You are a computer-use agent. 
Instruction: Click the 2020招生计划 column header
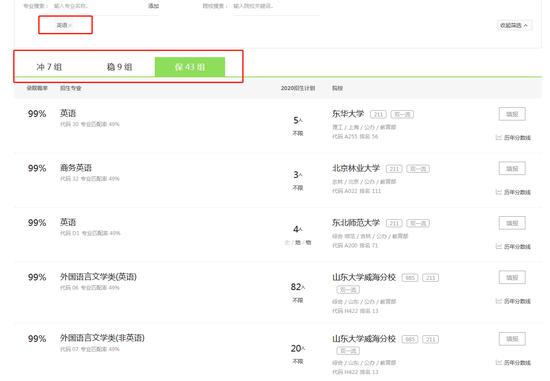pyautogui.click(x=298, y=88)
